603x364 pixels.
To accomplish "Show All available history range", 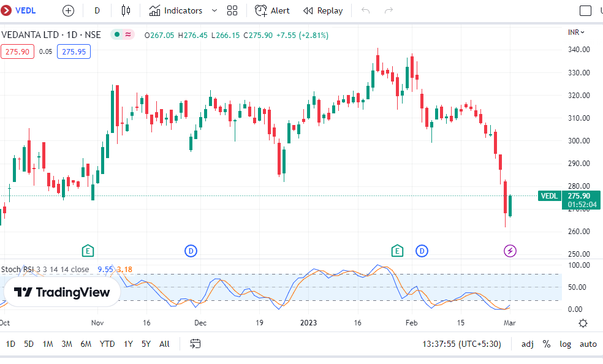I will (x=164, y=344).
